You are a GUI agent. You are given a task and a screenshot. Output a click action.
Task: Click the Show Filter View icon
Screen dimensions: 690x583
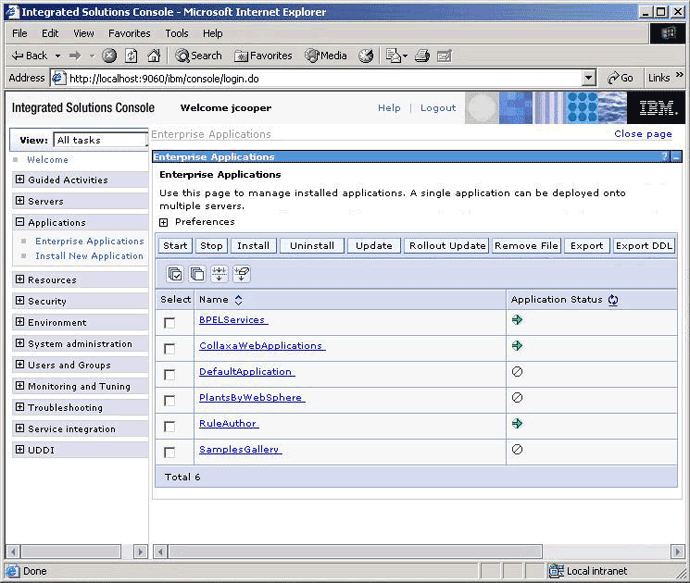[x=219, y=273]
